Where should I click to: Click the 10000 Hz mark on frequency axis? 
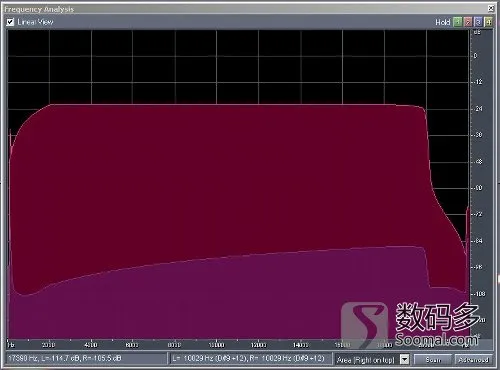pos(216,345)
